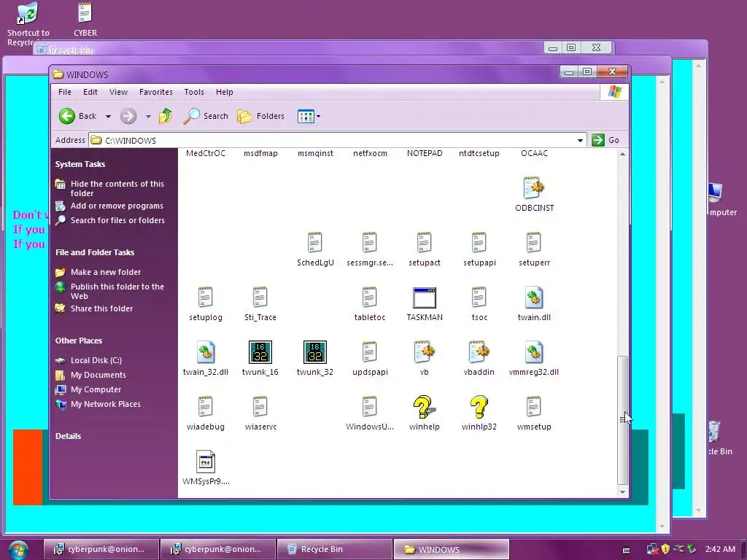This screenshot has height=560, width=747.
Task: Expand the Forward history dropdown arrow
Action: click(x=148, y=116)
